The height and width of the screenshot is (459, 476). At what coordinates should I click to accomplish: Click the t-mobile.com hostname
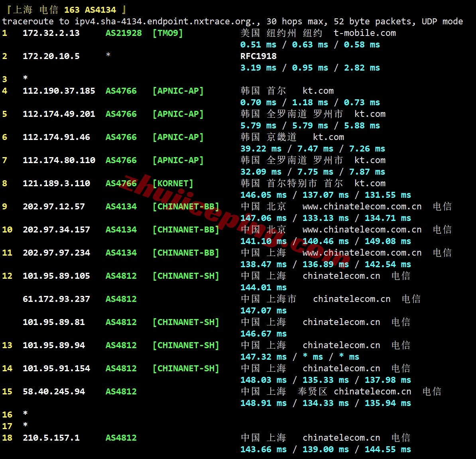pos(365,33)
